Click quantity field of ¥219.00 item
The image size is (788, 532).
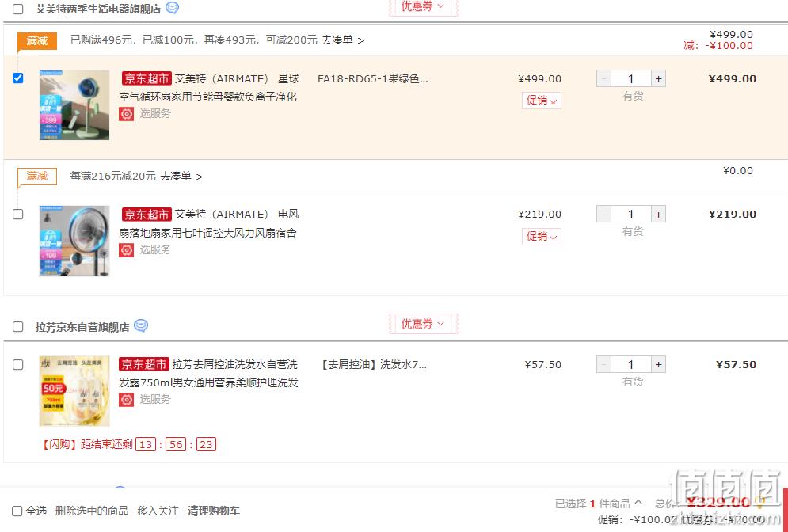631,215
